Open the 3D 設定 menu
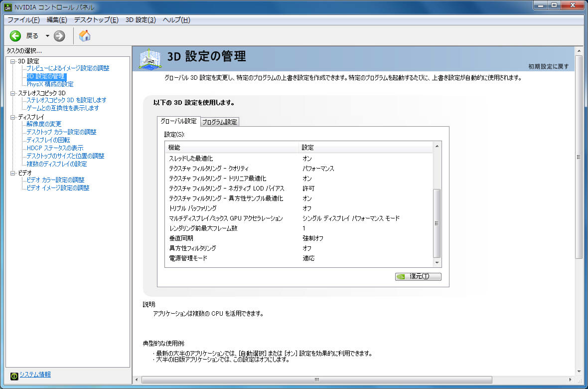This screenshot has height=389, width=588. tap(141, 20)
